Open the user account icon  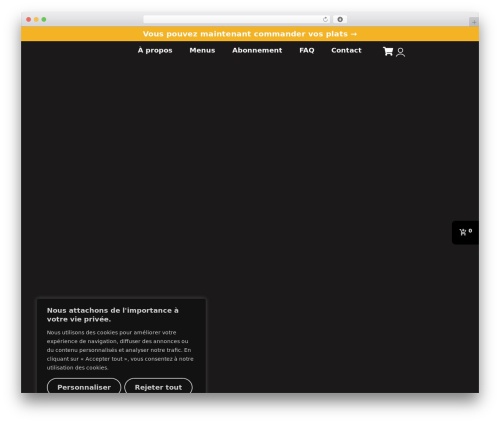coord(400,52)
